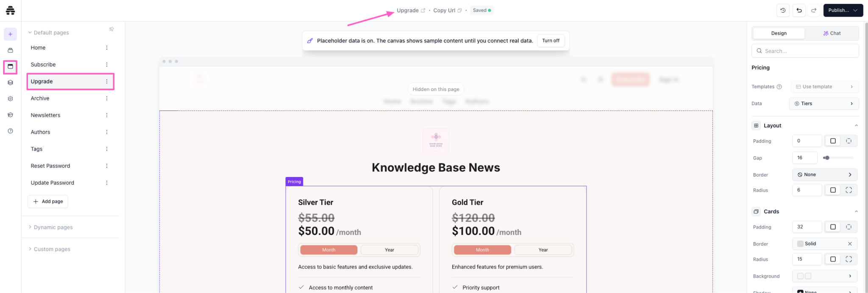This screenshot has width=868, height=293.
Task: Click the redo arrow icon
Action: coord(814,10)
